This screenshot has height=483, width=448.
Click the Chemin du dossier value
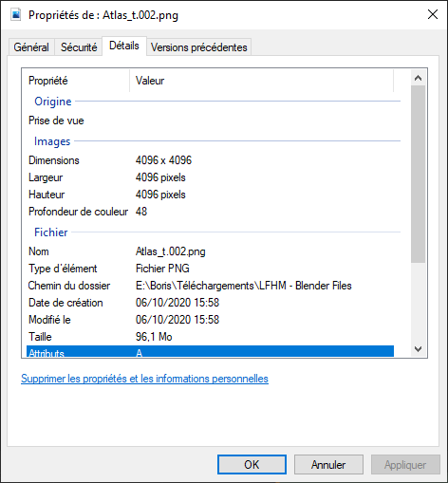coord(244,286)
